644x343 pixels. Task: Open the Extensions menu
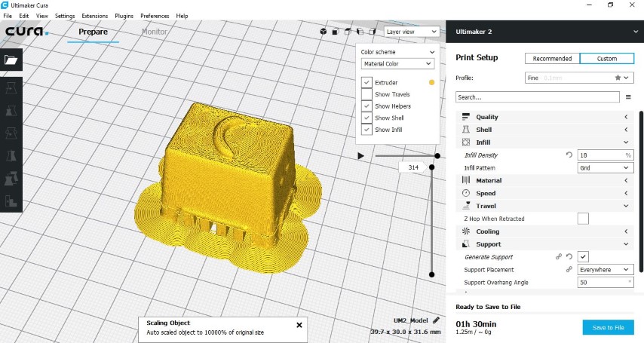(x=95, y=16)
